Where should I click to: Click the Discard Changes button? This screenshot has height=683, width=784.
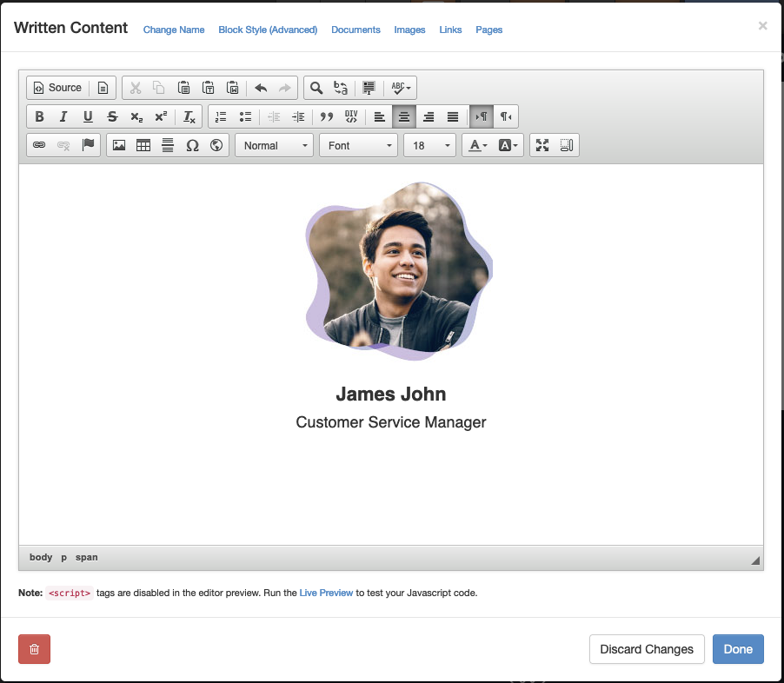[x=647, y=649]
